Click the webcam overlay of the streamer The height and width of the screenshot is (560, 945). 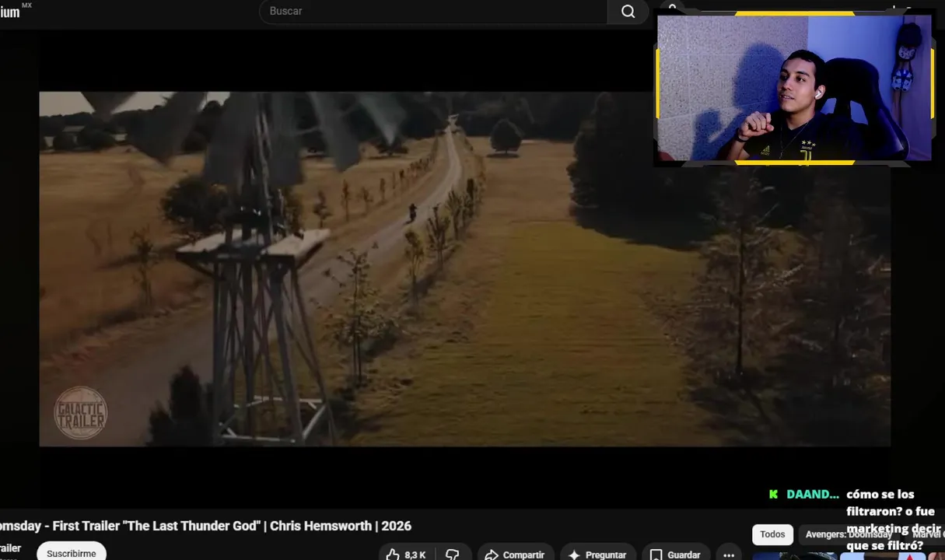pos(794,88)
